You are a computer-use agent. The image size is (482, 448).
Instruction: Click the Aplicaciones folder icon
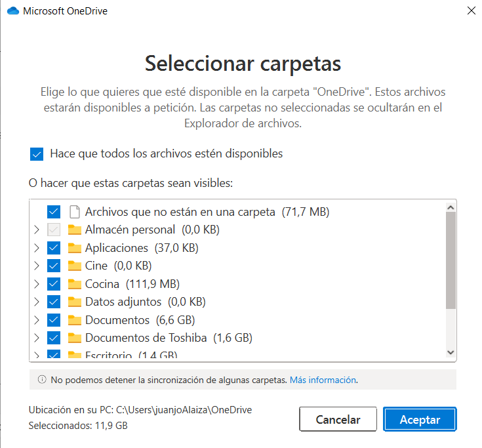(x=74, y=248)
